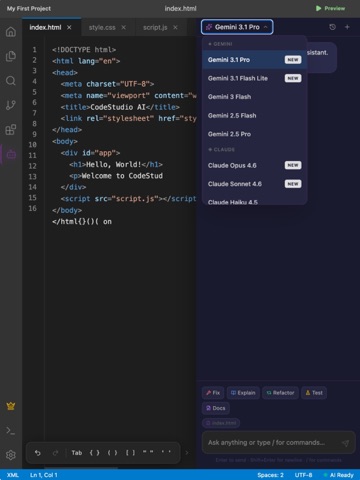Open the premium crown icon

(11, 406)
